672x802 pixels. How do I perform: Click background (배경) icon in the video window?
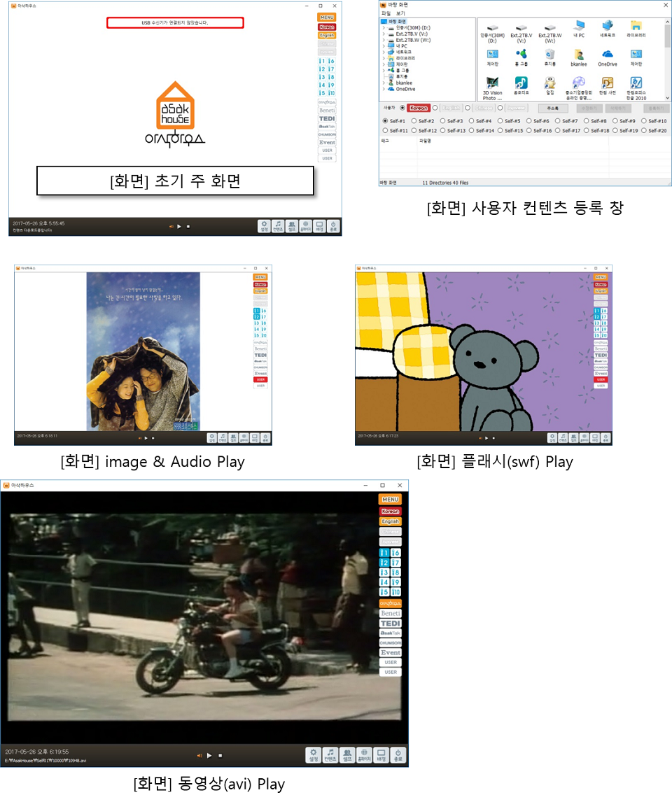click(x=381, y=754)
